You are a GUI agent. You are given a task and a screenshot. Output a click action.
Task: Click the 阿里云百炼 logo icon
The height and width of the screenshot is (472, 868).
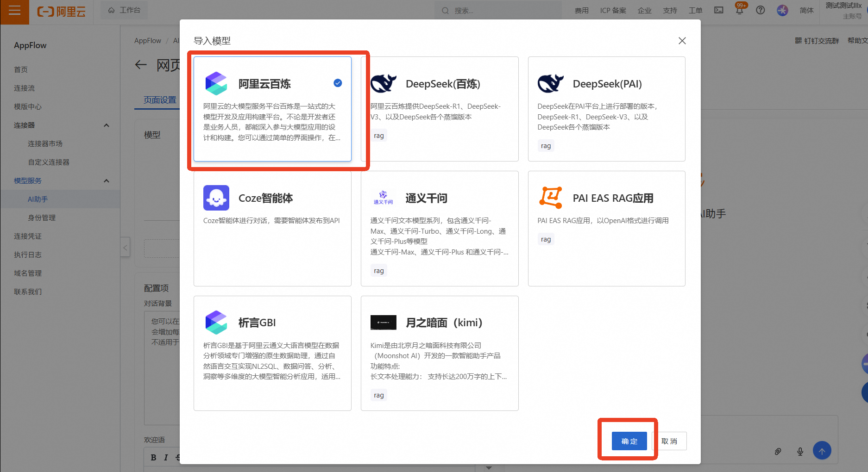click(x=216, y=84)
